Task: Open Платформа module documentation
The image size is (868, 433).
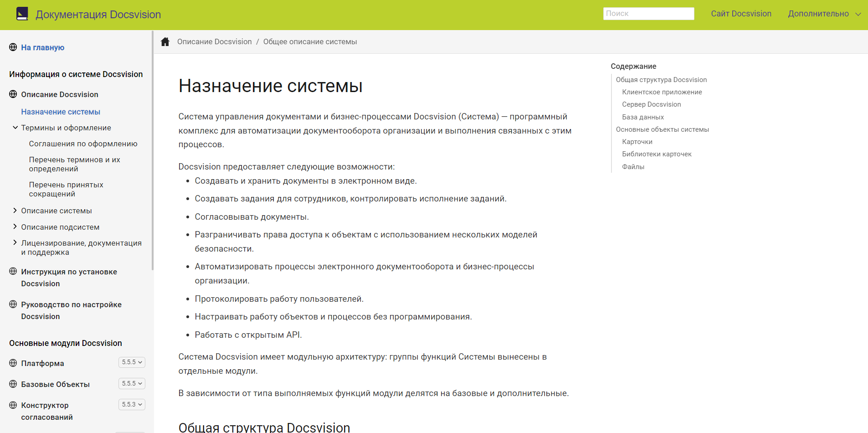Action: coord(42,363)
